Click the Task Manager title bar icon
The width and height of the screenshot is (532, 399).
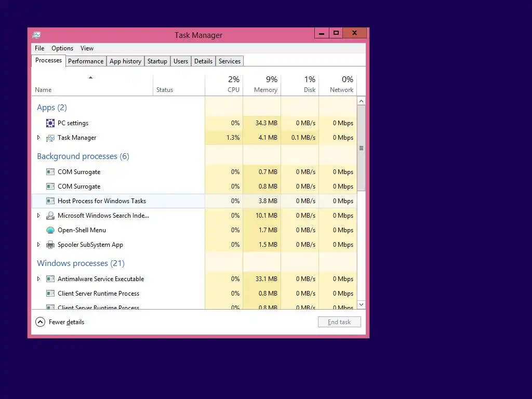point(37,35)
